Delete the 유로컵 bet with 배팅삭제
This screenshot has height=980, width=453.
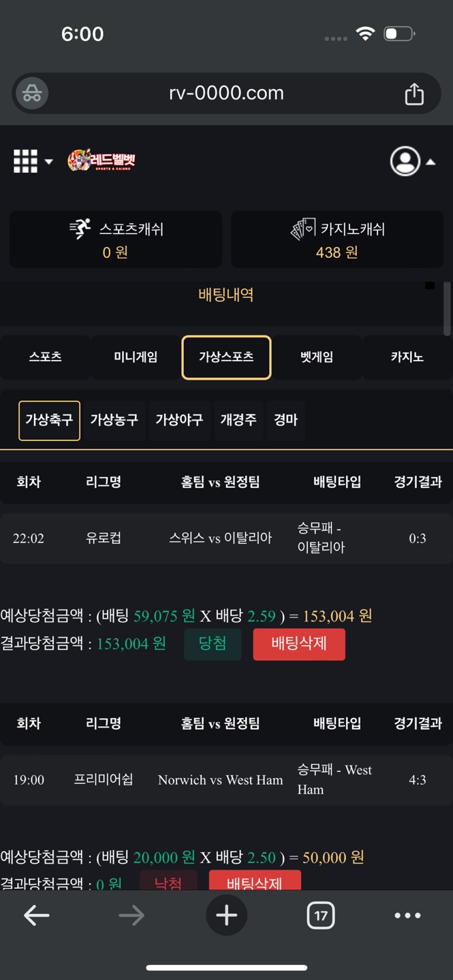[298, 644]
